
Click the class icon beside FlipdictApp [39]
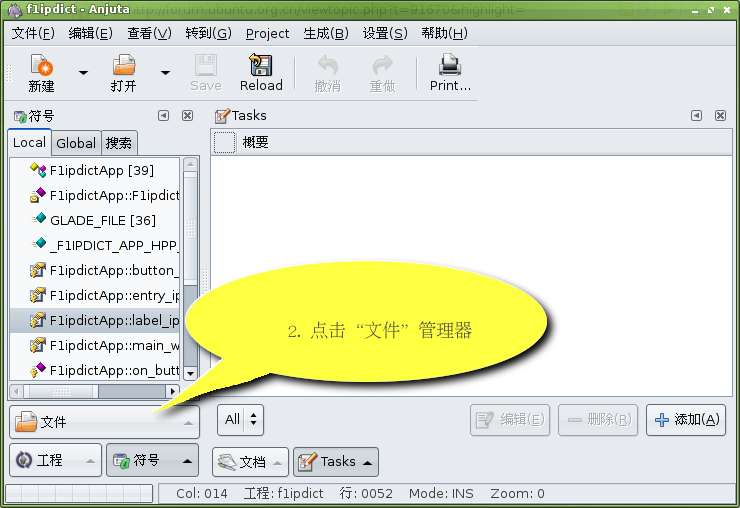pos(38,169)
